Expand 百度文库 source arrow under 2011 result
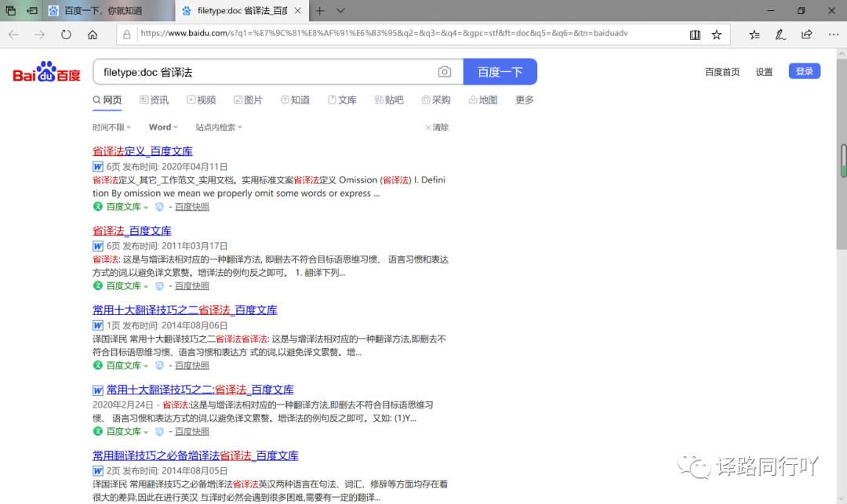The image size is (847, 504). (146, 287)
